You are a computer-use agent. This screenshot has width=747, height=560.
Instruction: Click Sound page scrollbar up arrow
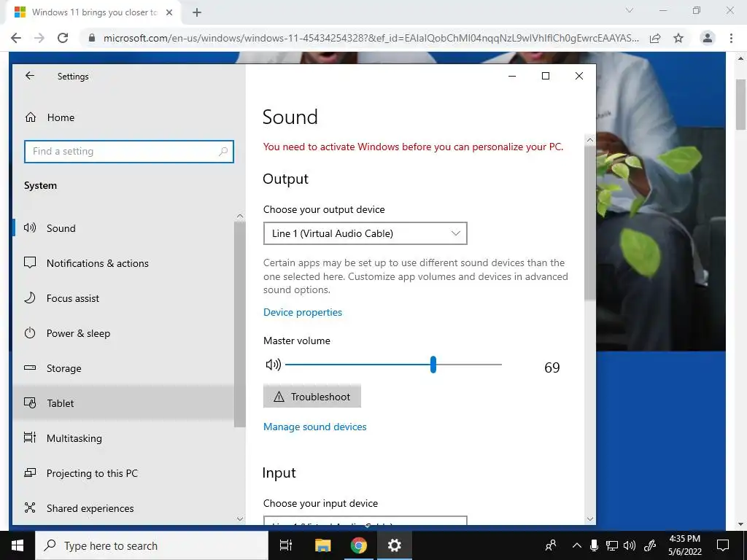pyautogui.click(x=590, y=140)
